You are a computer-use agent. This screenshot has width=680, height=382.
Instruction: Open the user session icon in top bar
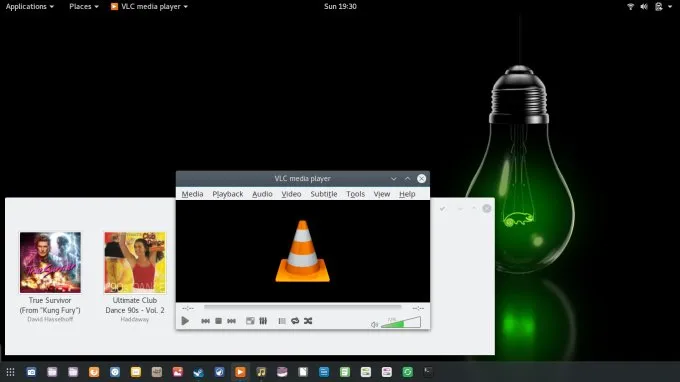pos(659,7)
